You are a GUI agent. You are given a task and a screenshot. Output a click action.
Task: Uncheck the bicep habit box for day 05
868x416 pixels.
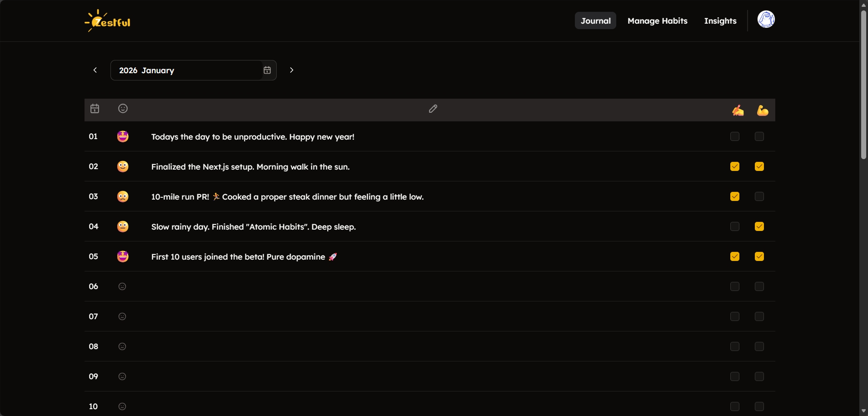[759, 256]
